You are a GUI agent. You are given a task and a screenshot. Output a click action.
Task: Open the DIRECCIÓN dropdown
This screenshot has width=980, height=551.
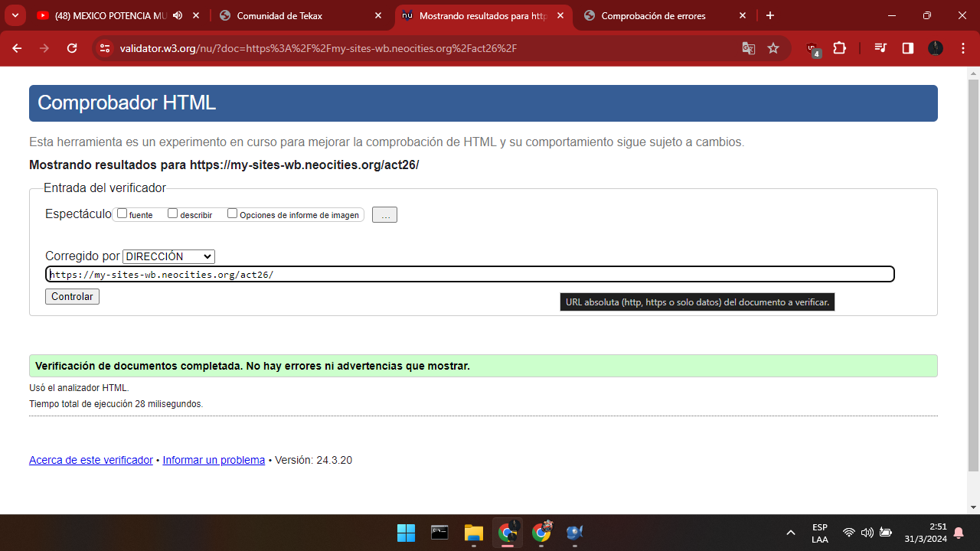pyautogui.click(x=168, y=256)
